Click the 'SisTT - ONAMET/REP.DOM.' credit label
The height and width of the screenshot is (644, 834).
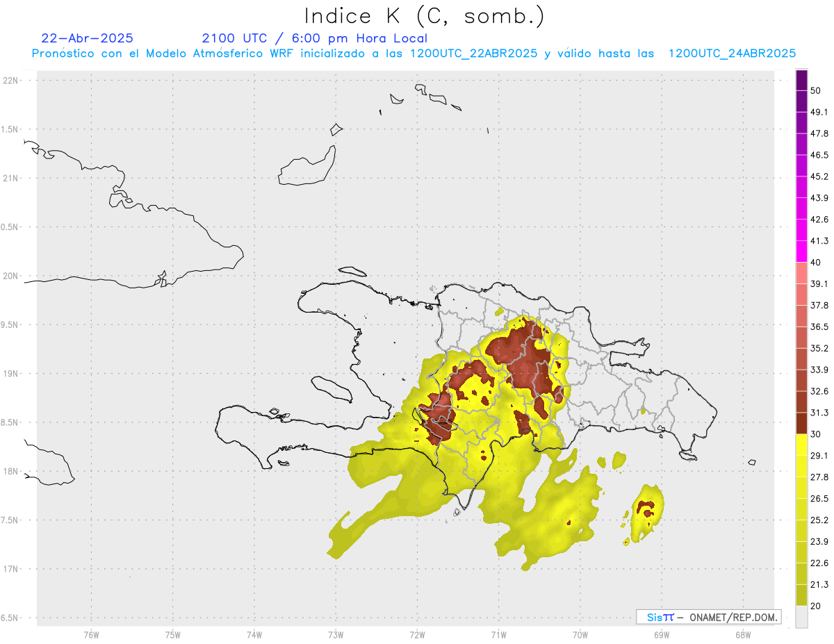(x=708, y=617)
